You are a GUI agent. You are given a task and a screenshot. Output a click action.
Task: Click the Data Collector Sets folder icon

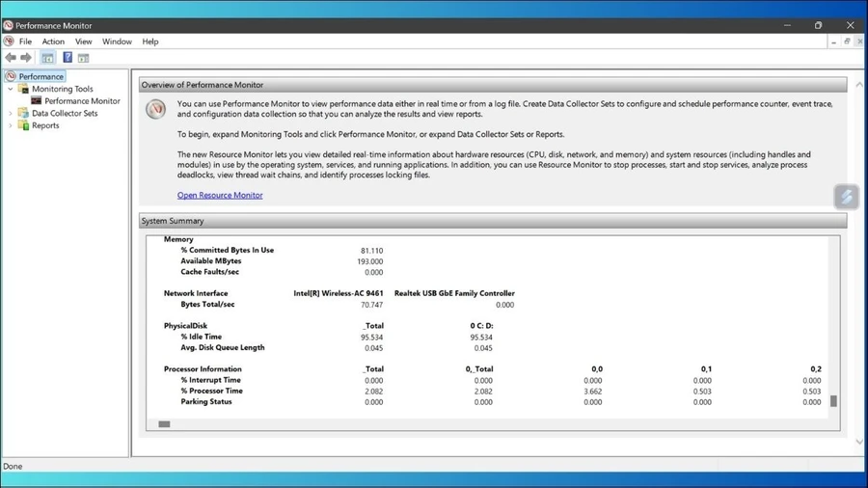pos(23,113)
